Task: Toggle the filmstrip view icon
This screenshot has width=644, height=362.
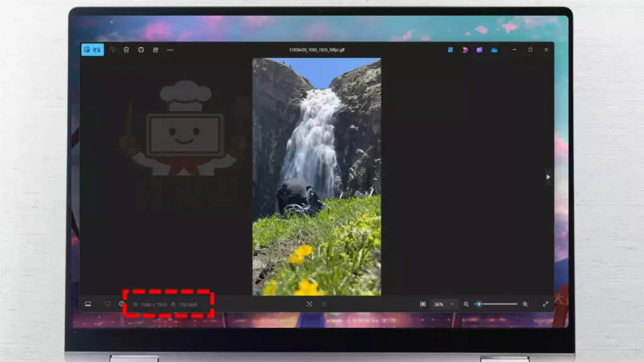Action: [88, 304]
